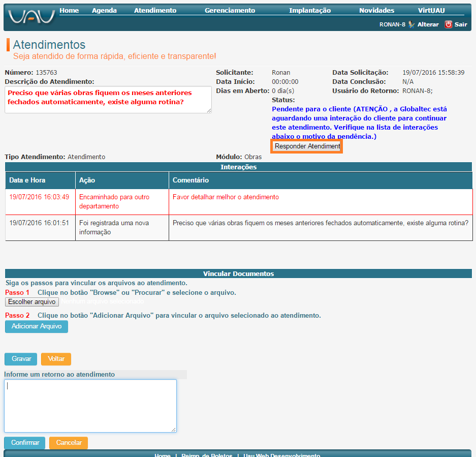Click the Escolher arquivo file button
This screenshot has width=476, height=457.
click(x=31, y=302)
